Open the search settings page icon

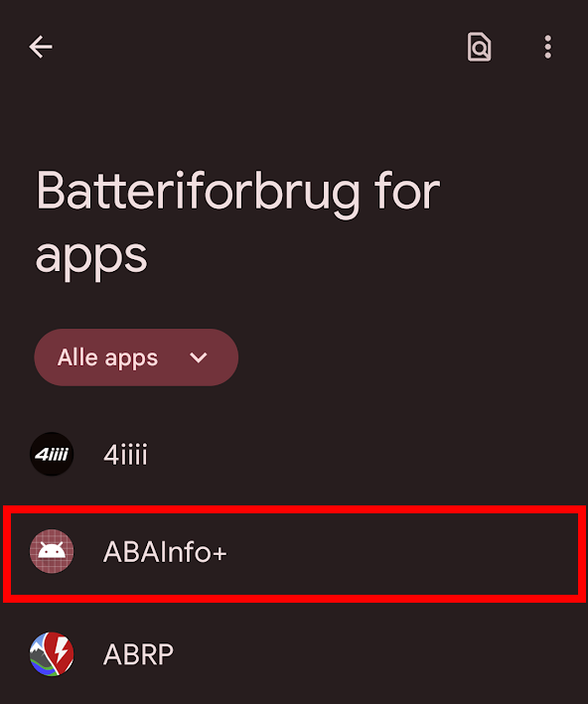click(479, 47)
